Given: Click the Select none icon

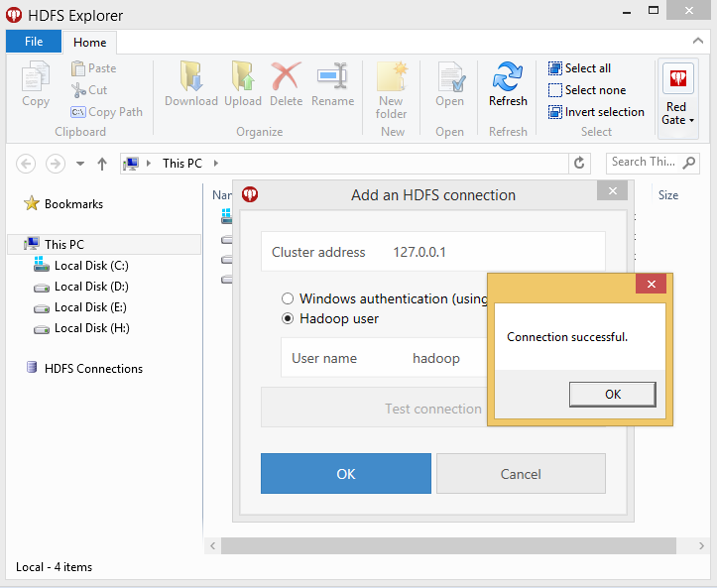Looking at the screenshot, I should [555, 90].
